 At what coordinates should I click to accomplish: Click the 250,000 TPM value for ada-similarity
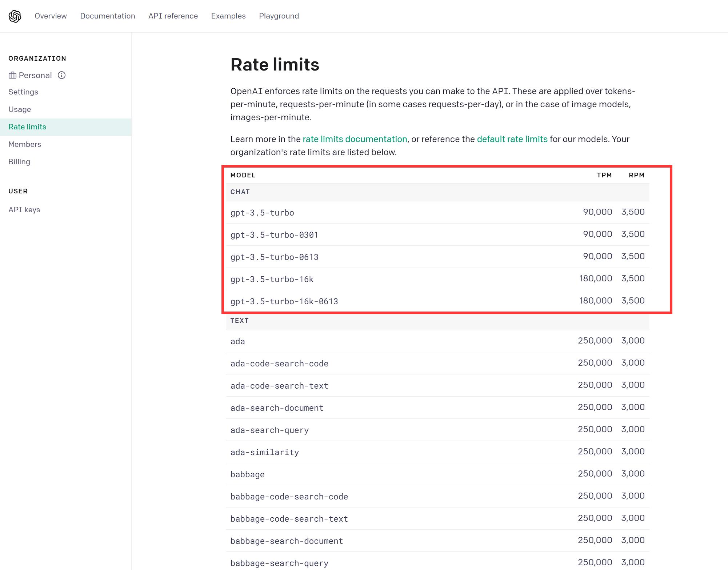click(595, 451)
